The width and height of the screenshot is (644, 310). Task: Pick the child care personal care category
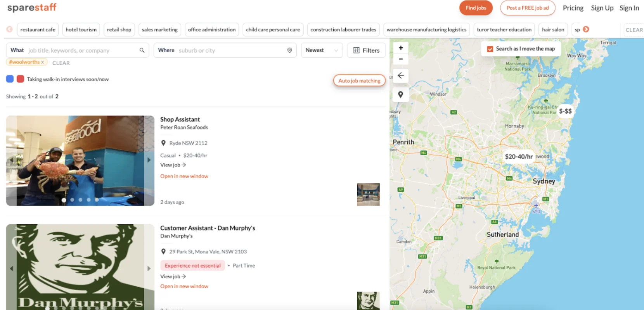coord(273,29)
